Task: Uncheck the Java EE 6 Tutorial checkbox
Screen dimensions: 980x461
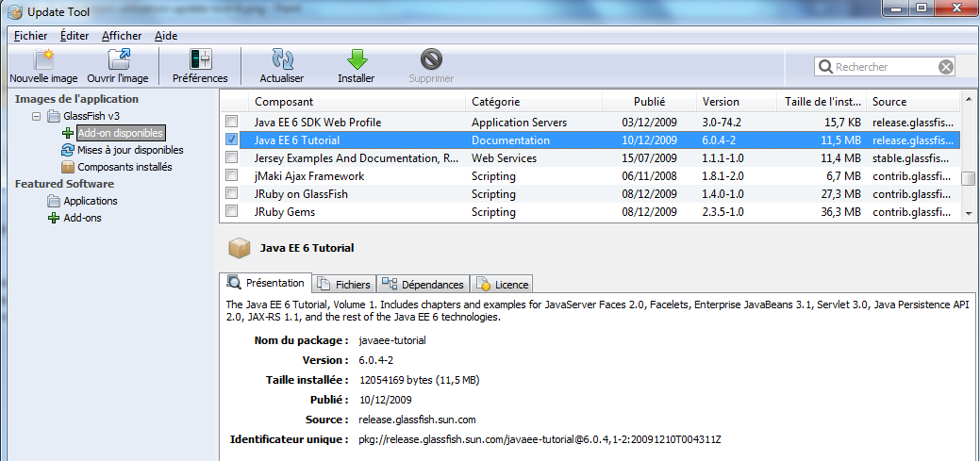Action: coord(232,140)
